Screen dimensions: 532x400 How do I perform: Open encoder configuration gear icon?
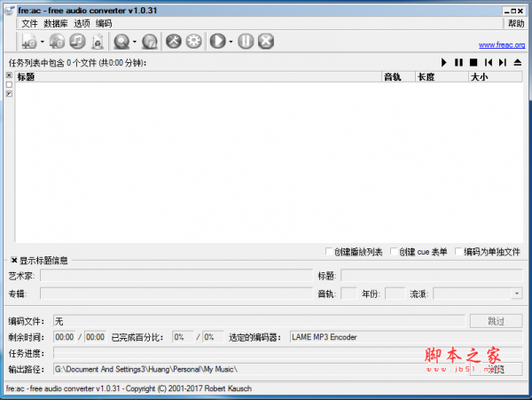pos(193,42)
